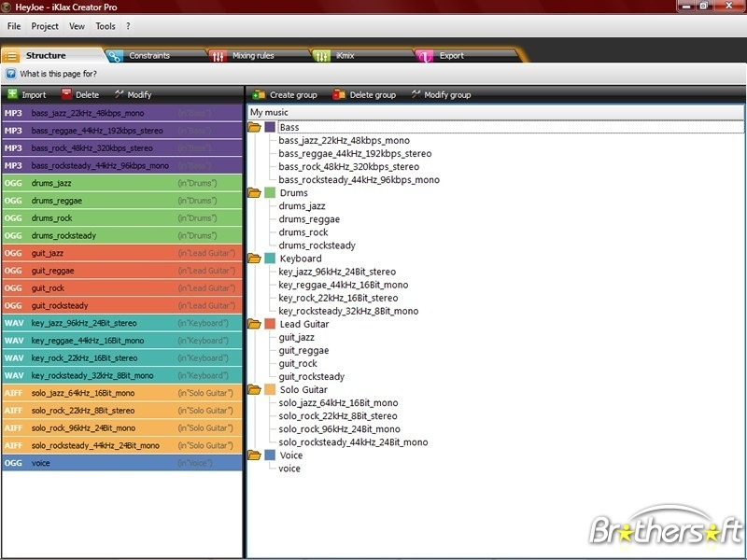Click the red Delete icon
The height and width of the screenshot is (560, 747).
[x=66, y=94]
